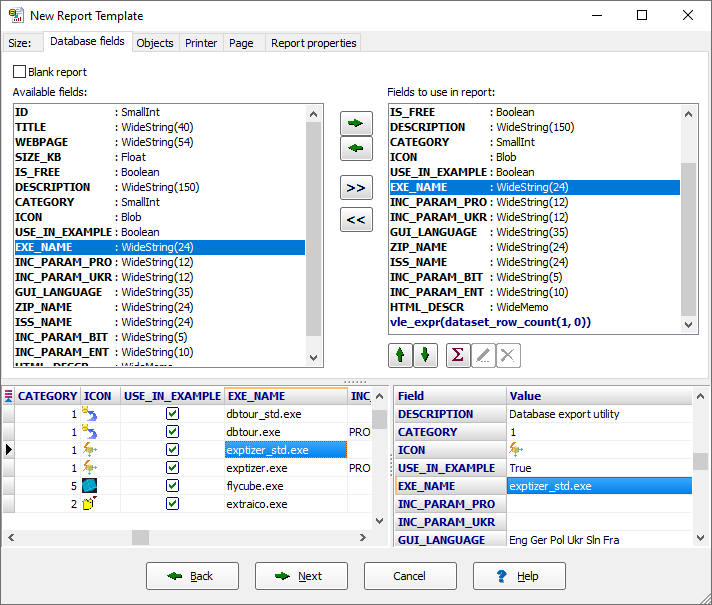Remove field using green left arrow button
The height and width of the screenshot is (605, 712).
coord(356,149)
